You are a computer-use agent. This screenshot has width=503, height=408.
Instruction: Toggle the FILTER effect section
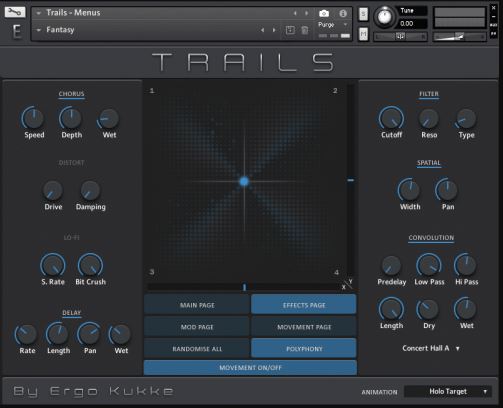tap(429, 94)
